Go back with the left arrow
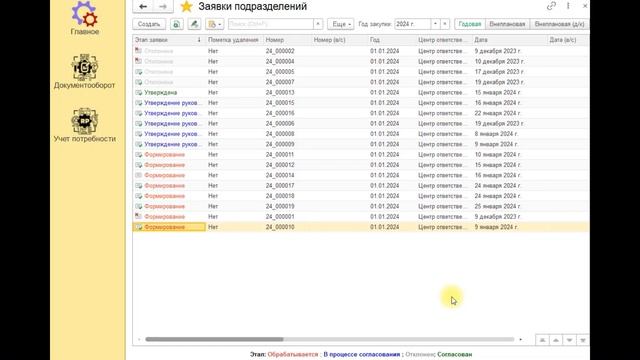640x360 pixels. [143, 7]
